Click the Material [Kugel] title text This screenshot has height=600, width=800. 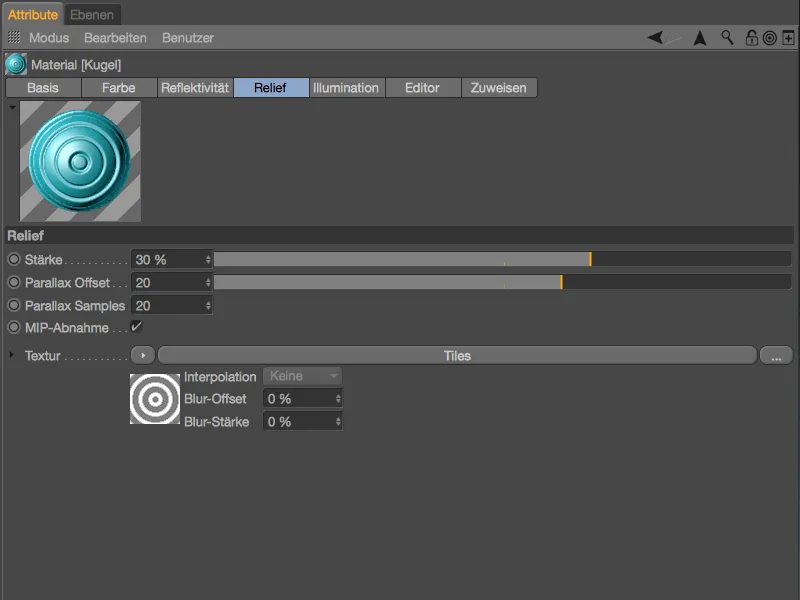[x=76, y=65]
